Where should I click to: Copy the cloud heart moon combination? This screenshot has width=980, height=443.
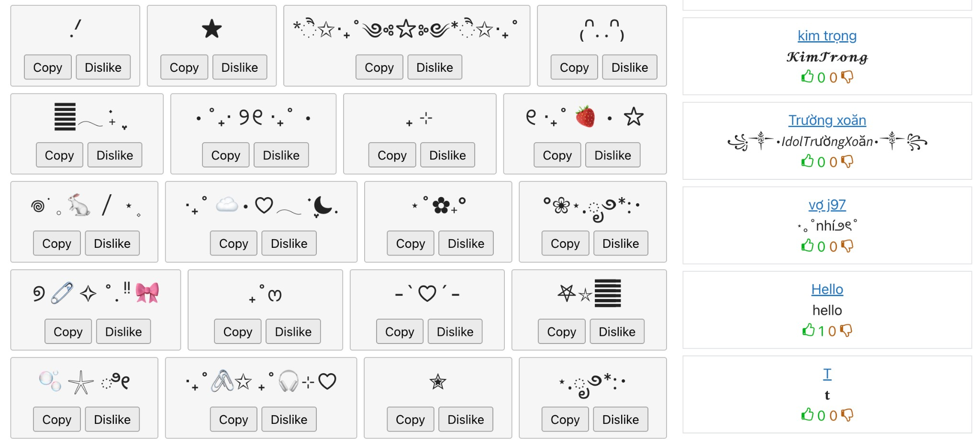[234, 244]
